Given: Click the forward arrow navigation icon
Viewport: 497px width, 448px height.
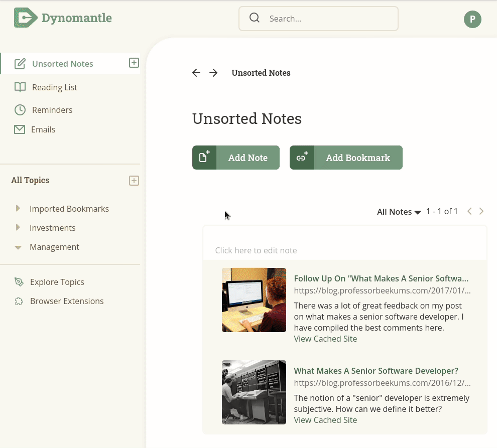Looking at the screenshot, I should click(214, 73).
